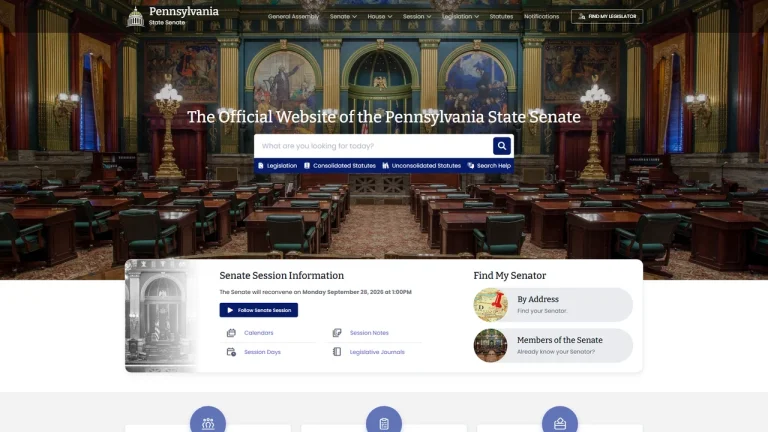Click the Consolidated Statutes book icon
Image resolution: width=768 pixels, height=432 pixels.
click(307, 166)
